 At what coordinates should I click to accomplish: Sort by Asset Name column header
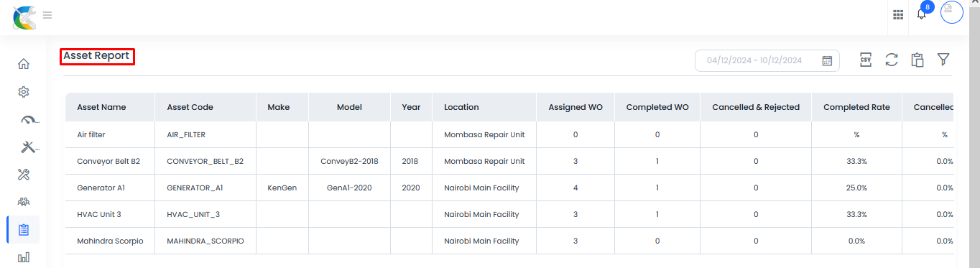point(101,107)
